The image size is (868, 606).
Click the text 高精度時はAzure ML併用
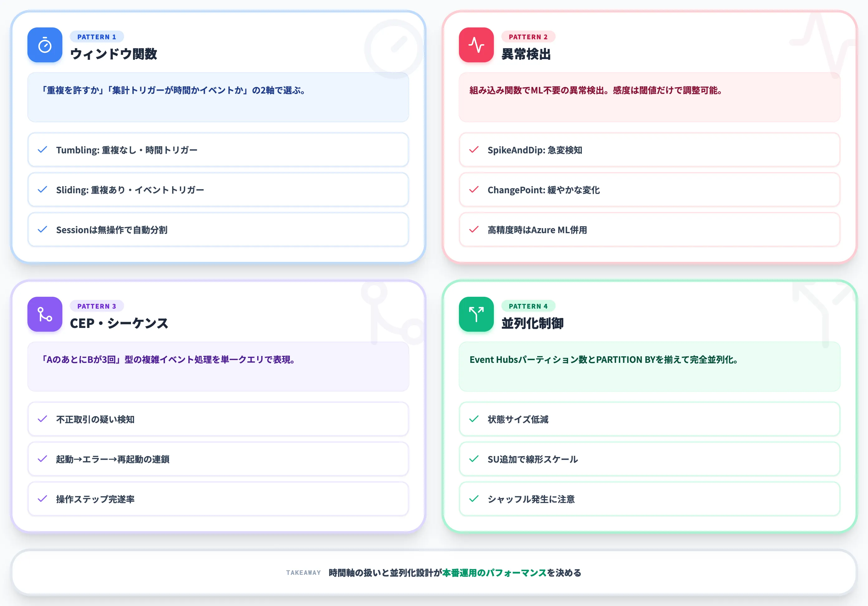pos(537,230)
